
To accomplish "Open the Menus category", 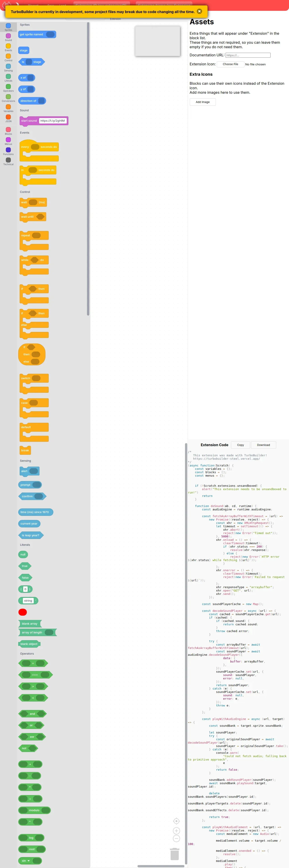I will coord(8,141).
